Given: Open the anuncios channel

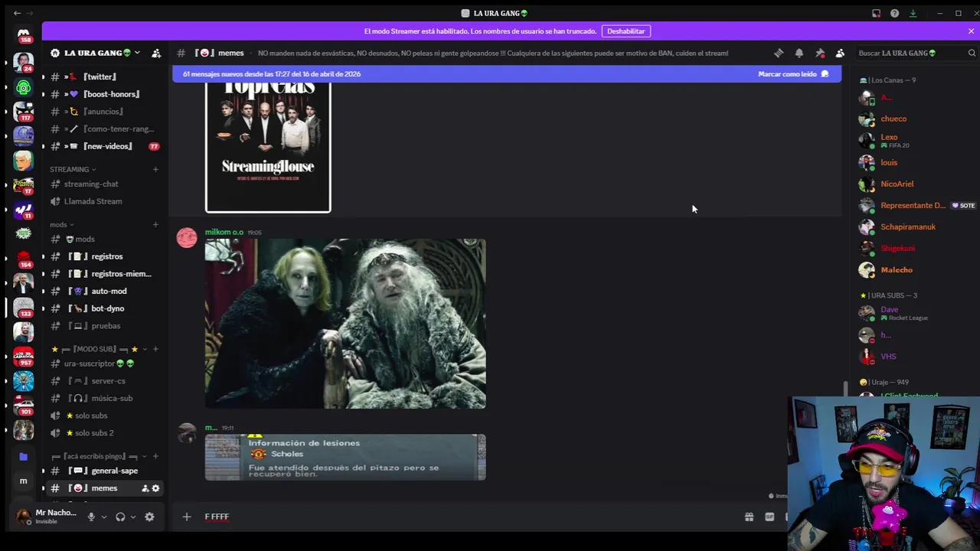Looking at the screenshot, I should click(x=105, y=112).
